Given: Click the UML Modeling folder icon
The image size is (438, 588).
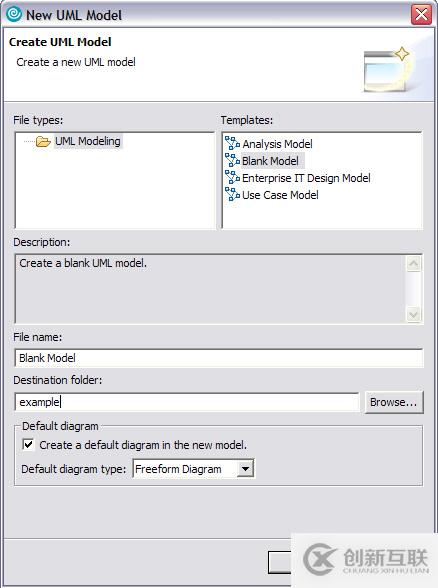Looking at the screenshot, I should [43, 142].
